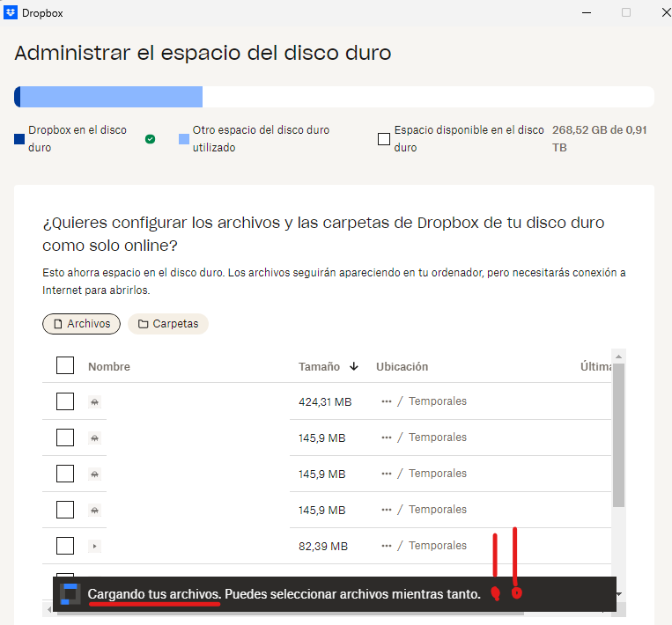This screenshot has height=625, width=672.
Task: Click the 268,52 GB de 0,91 TB text
Action: tap(599, 139)
